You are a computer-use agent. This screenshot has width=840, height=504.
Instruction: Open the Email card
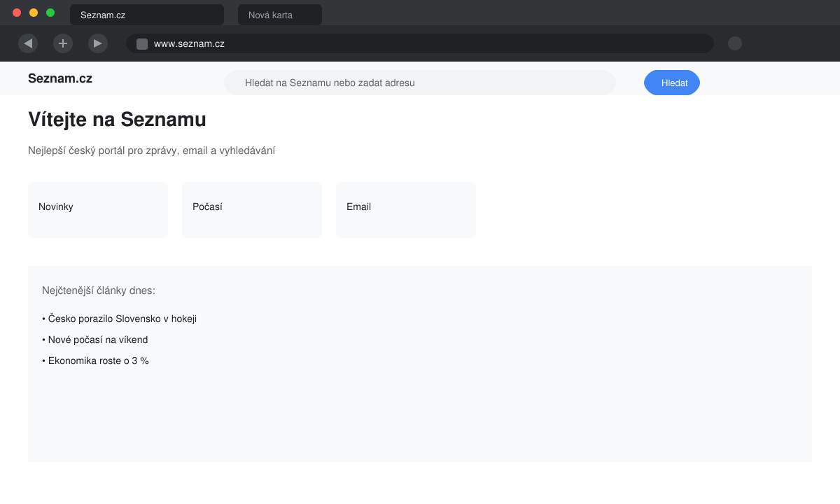pos(406,210)
